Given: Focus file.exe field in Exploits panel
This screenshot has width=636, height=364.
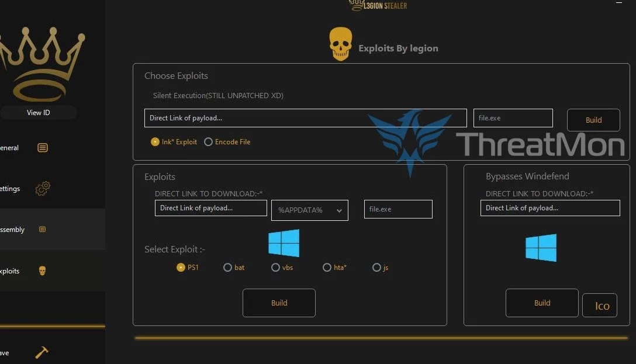Looking at the screenshot, I should click(398, 209).
